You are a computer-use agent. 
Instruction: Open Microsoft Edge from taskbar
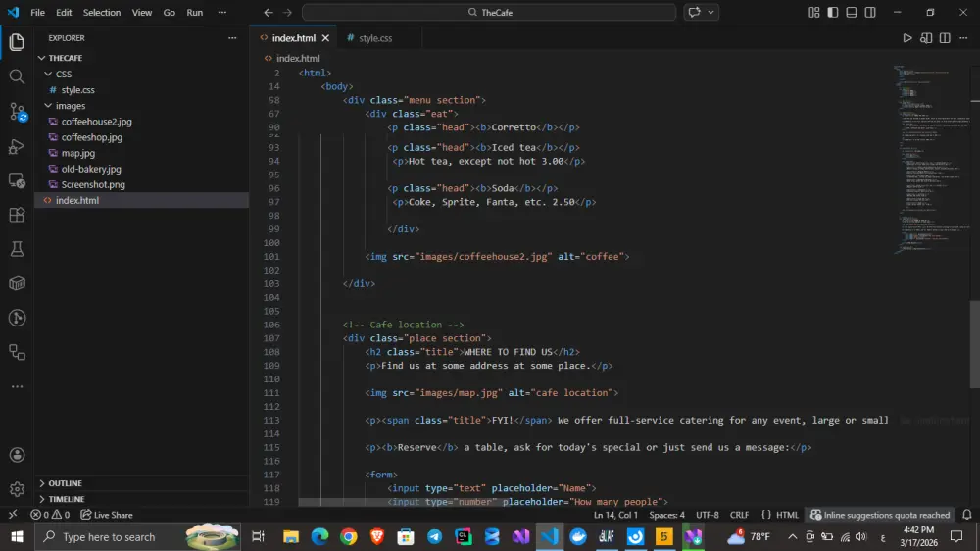coord(319,536)
